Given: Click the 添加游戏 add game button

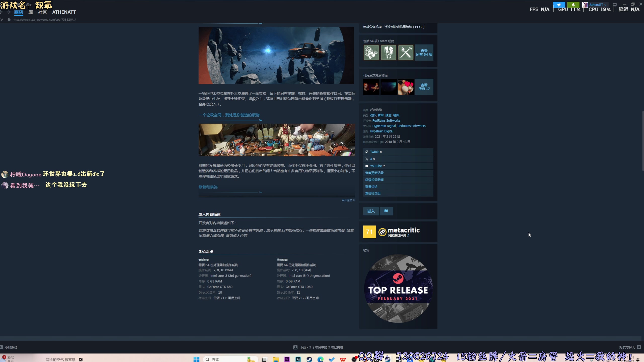Looking at the screenshot, I should coord(9,347).
